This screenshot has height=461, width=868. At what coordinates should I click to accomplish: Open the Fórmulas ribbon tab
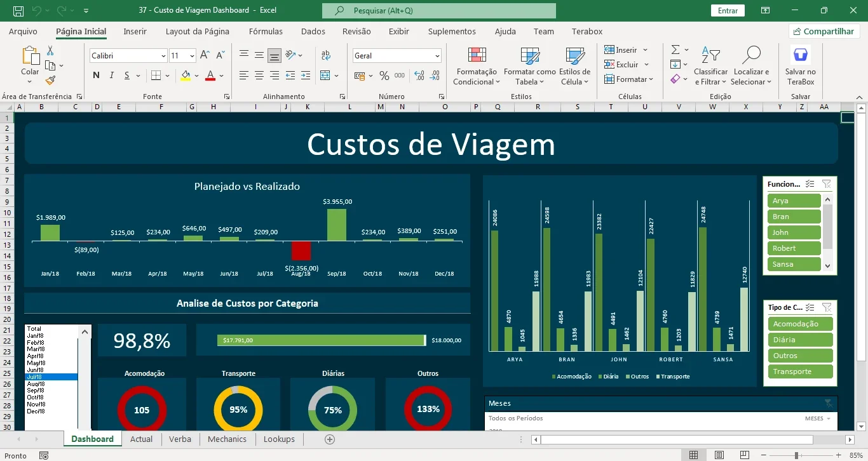[x=266, y=31]
